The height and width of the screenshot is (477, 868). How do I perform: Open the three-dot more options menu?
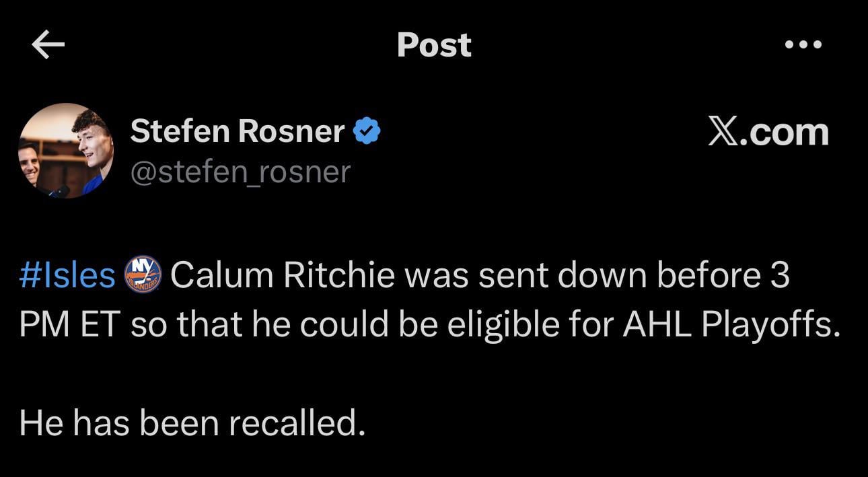tap(803, 45)
